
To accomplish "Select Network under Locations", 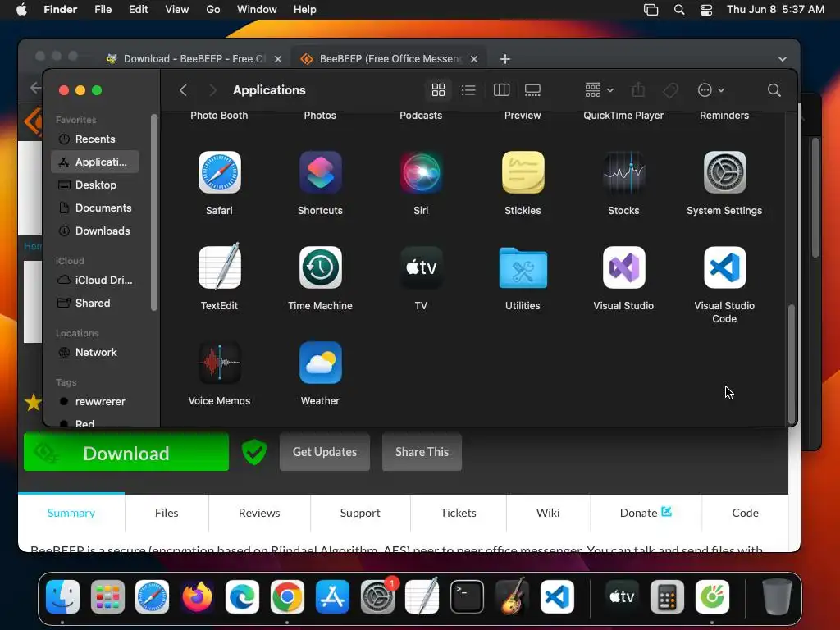I will click(95, 352).
